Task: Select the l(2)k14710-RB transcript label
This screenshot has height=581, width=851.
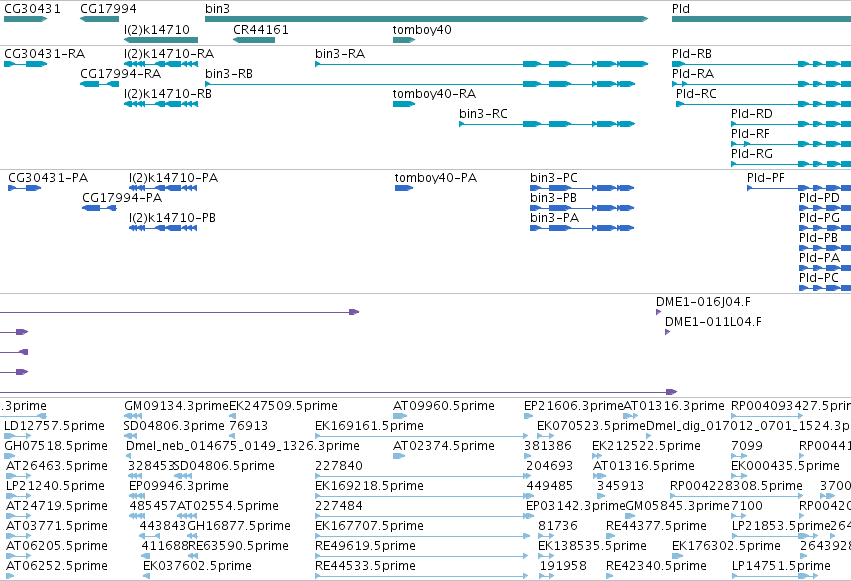Action: tap(168, 94)
